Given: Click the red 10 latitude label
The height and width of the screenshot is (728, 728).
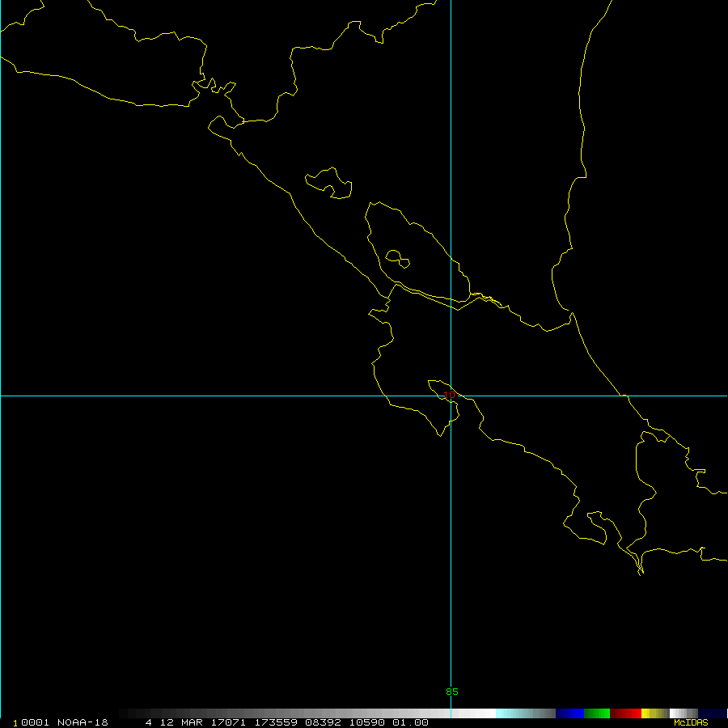Looking at the screenshot, I should [x=451, y=395].
